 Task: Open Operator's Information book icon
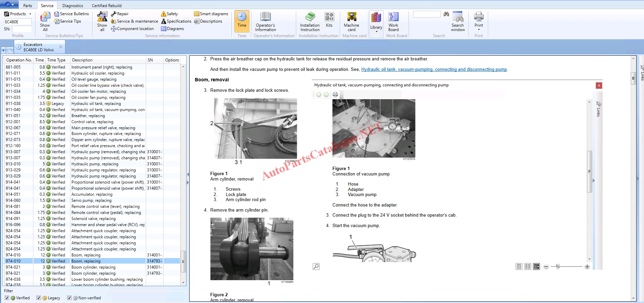point(265,17)
